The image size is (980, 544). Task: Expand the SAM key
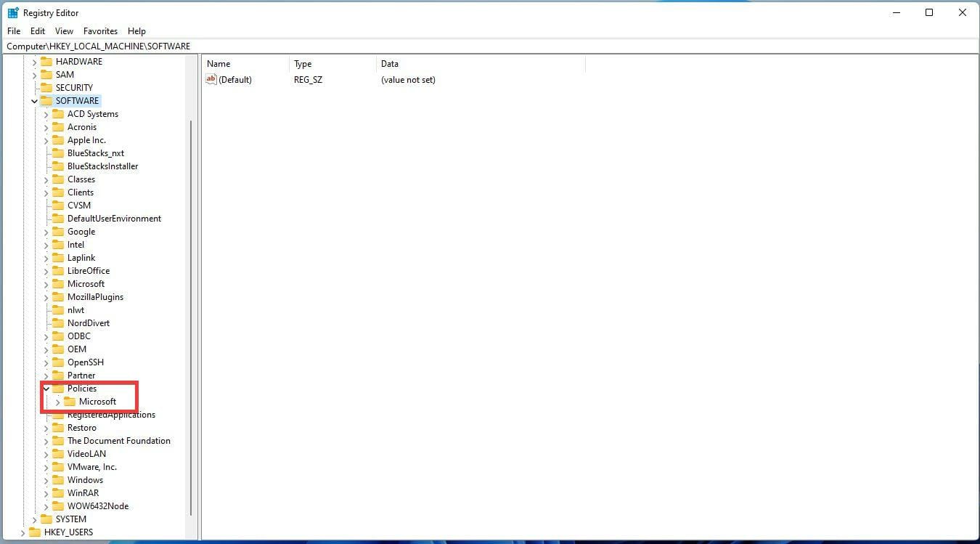[34, 75]
